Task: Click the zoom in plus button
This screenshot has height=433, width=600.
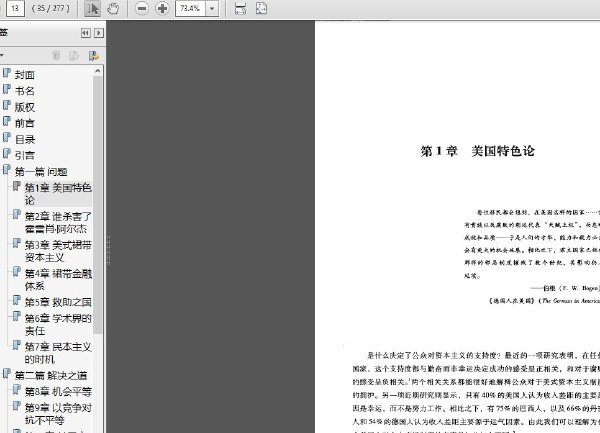Action: (x=162, y=9)
